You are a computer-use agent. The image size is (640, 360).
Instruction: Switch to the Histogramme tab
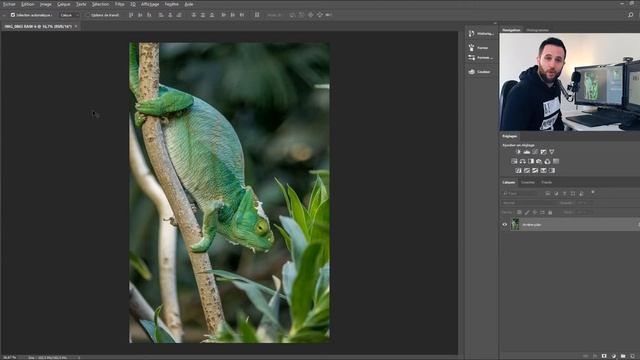point(537,30)
